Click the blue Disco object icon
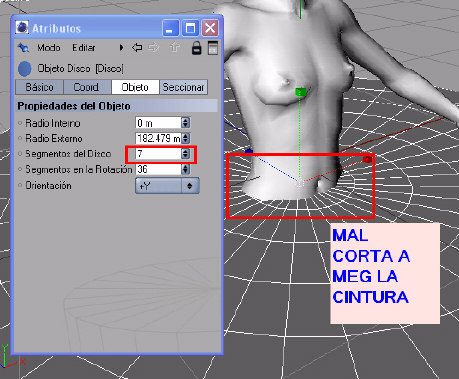Viewport: 459px width, 379px height. (x=24, y=69)
